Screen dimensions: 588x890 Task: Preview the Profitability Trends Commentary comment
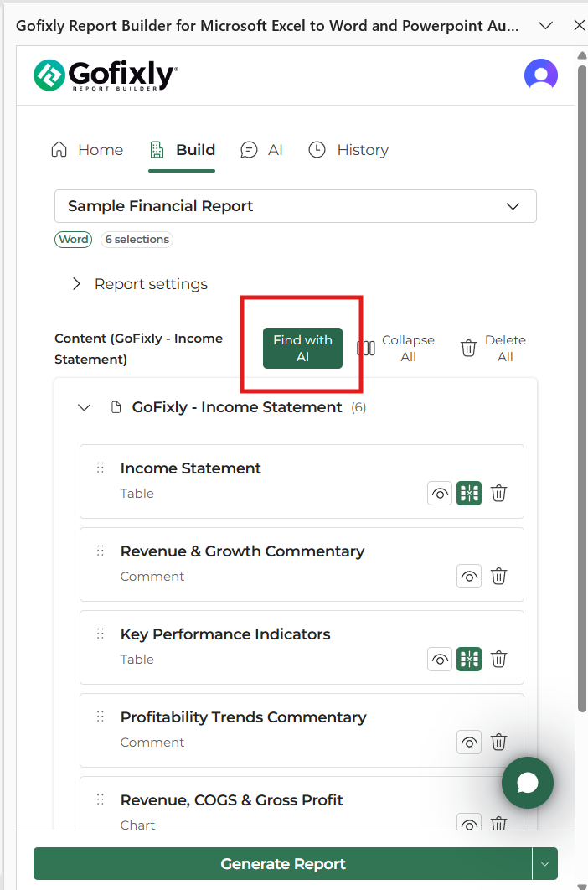(469, 742)
